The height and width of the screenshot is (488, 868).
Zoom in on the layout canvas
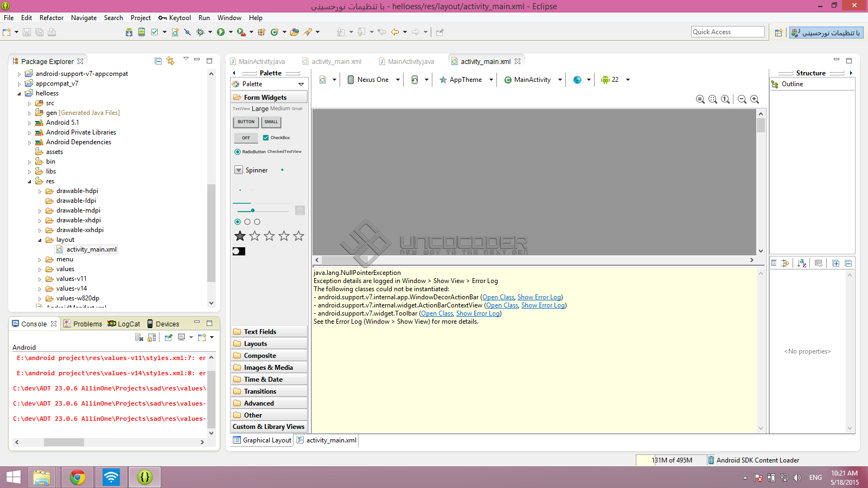755,99
